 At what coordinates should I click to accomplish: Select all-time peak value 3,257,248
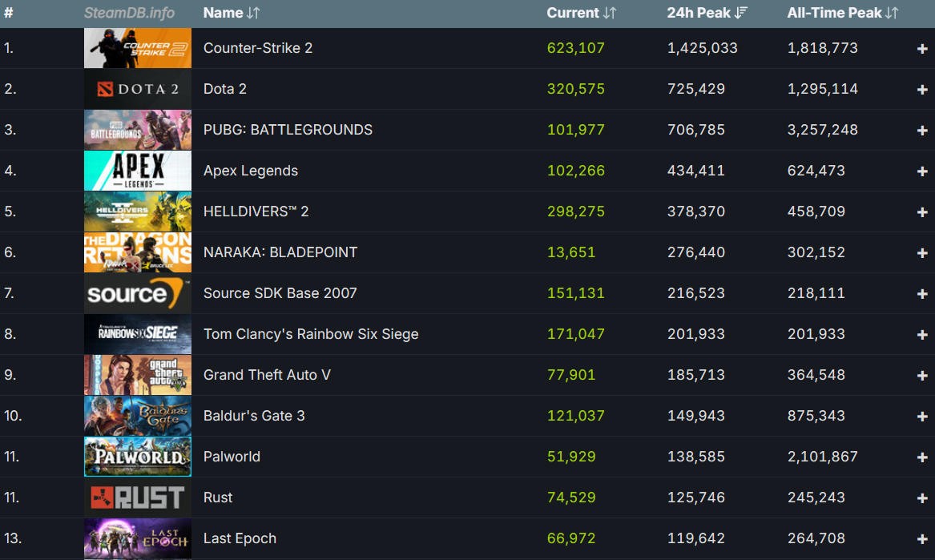[x=823, y=130]
